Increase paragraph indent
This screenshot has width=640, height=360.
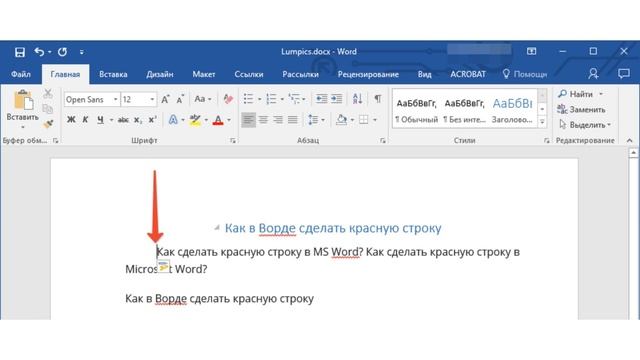(x=336, y=99)
